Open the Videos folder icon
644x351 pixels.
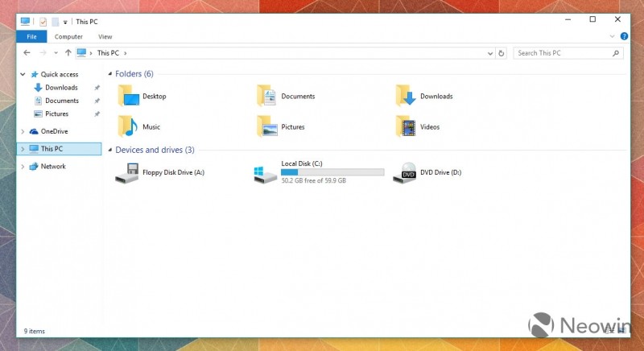coord(405,126)
